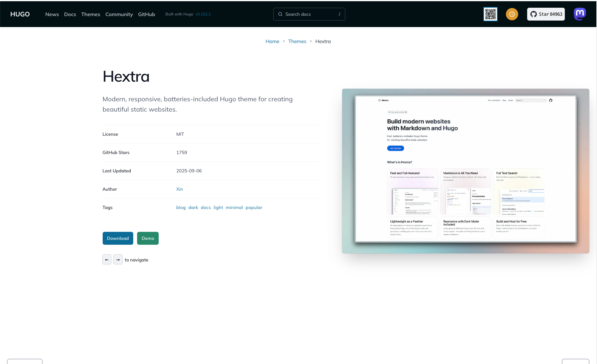597x364 pixels.
Task: Open author Xin's link
Action: (179, 189)
